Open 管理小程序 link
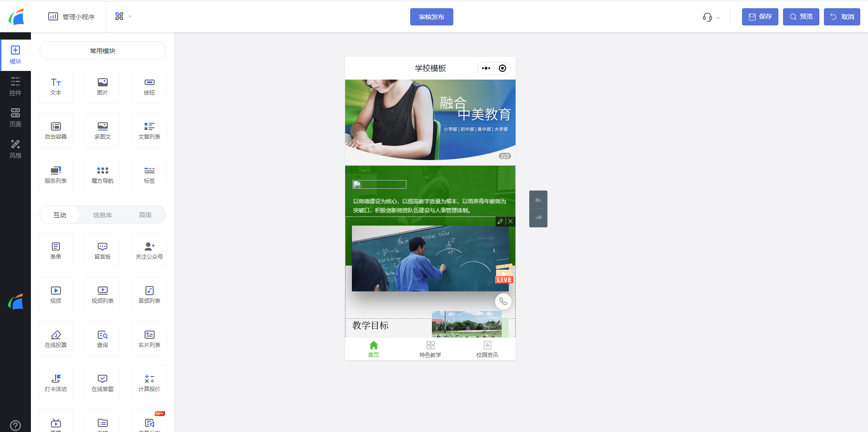 71,17
